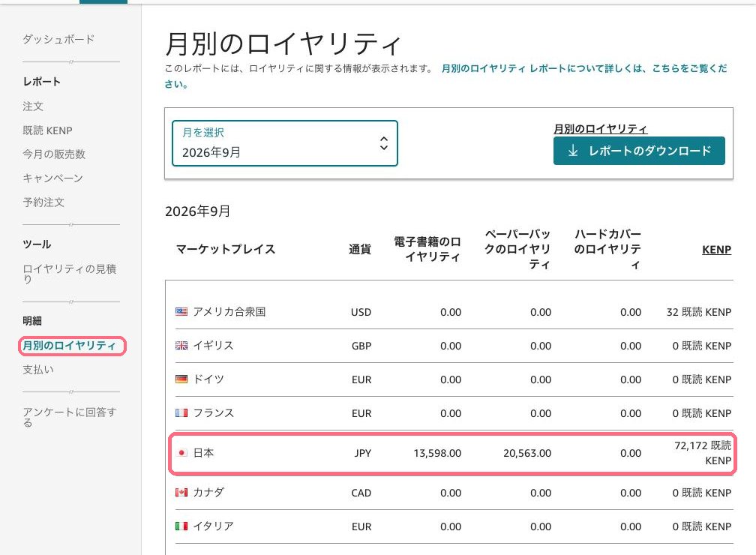Click the Germany flag icon

181,379
